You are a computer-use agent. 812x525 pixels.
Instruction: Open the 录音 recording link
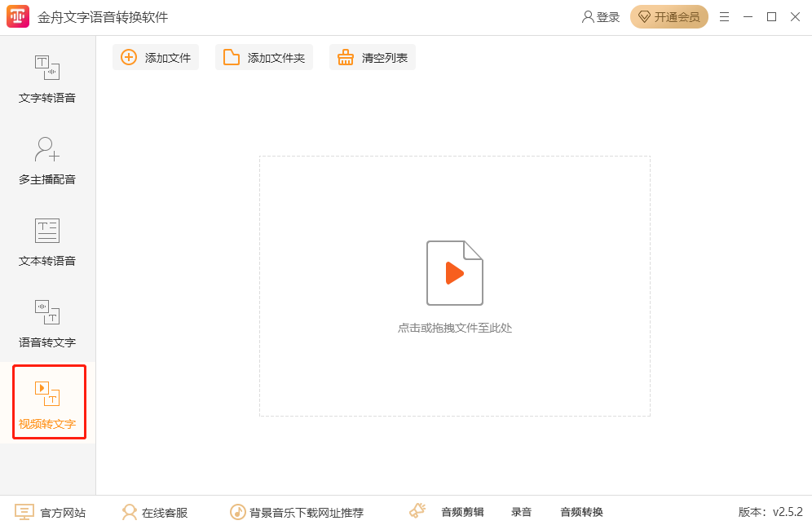coord(521,512)
